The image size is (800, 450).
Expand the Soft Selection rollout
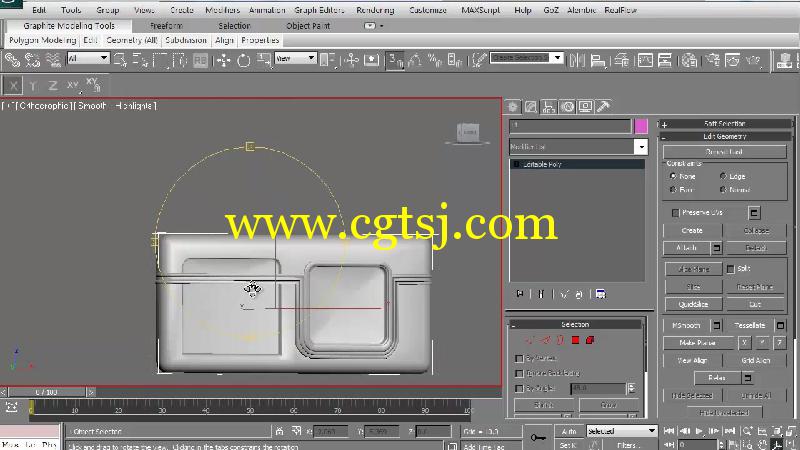[x=724, y=124]
